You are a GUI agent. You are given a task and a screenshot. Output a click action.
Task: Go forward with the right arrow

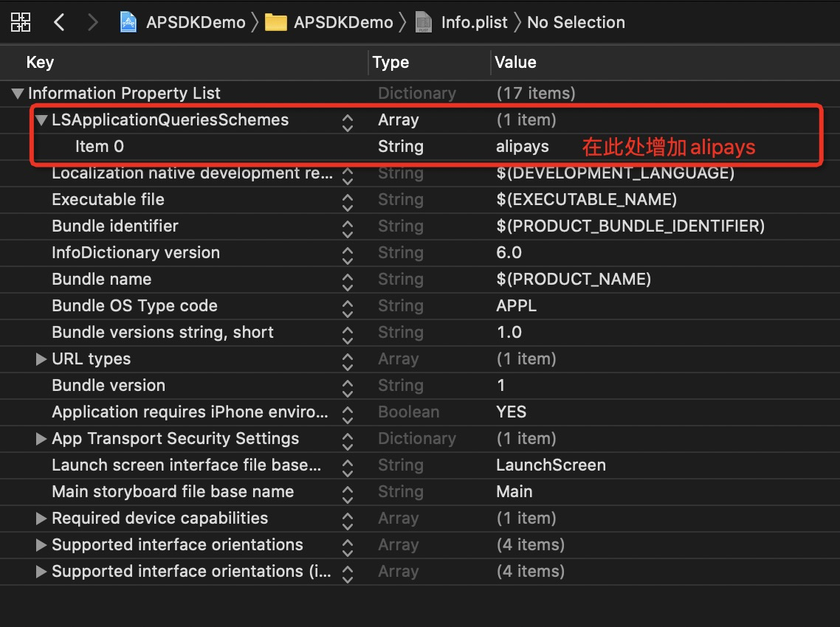point(93,22)
